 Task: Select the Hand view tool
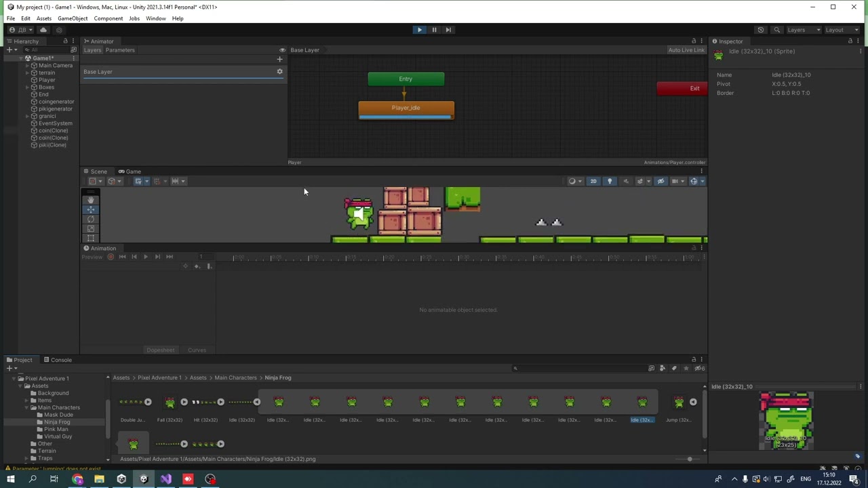91,200
